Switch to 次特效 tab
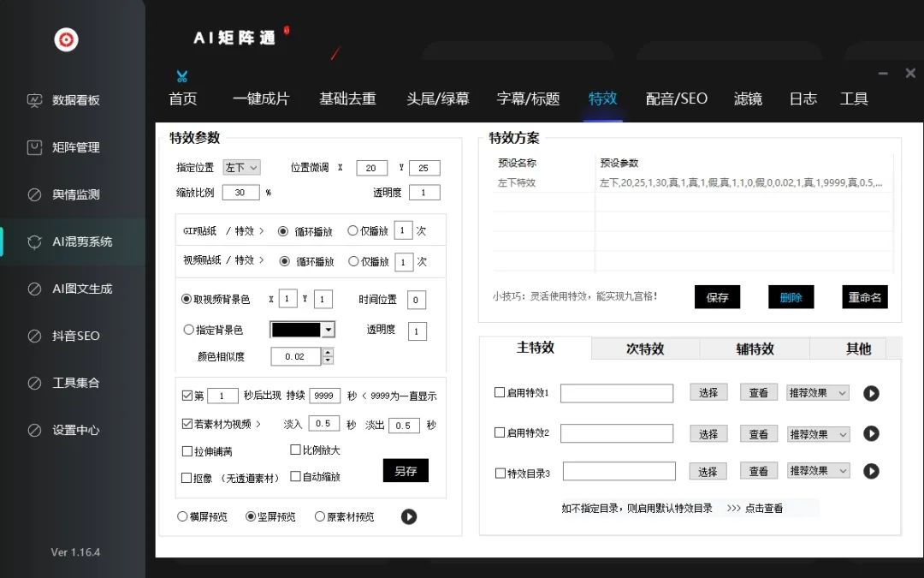 pos(645,349)
